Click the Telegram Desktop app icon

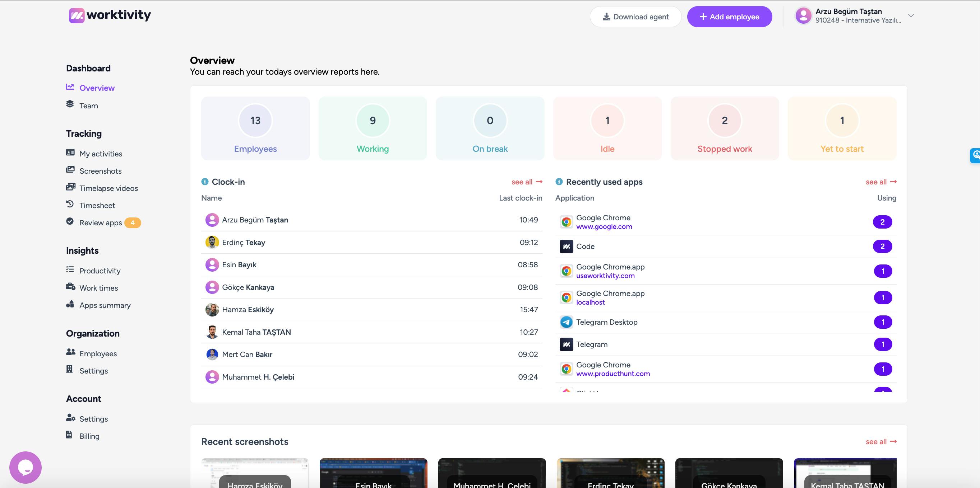[x=566, y=322]
